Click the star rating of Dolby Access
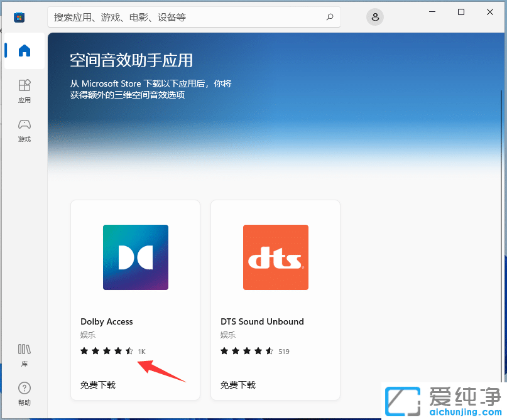 (x=106, y=351)
